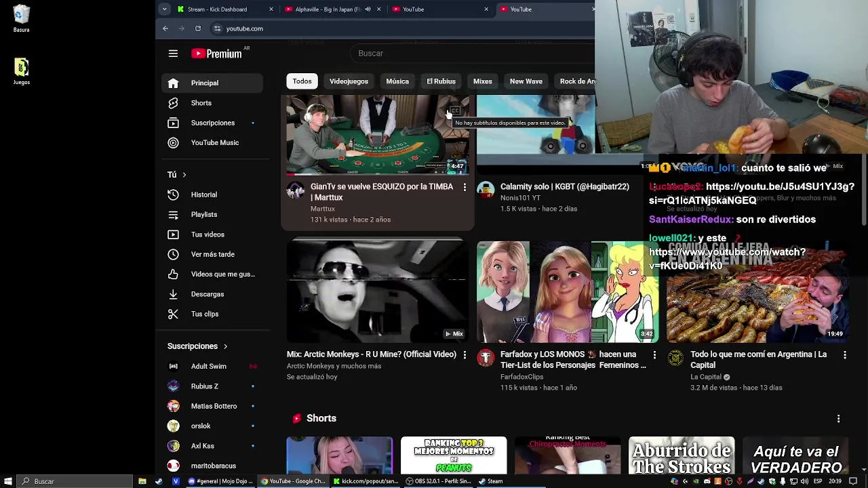868x488 pixels.
Task: Open the Ranking Top 3 Peanuts short
Action: [454, 455]
